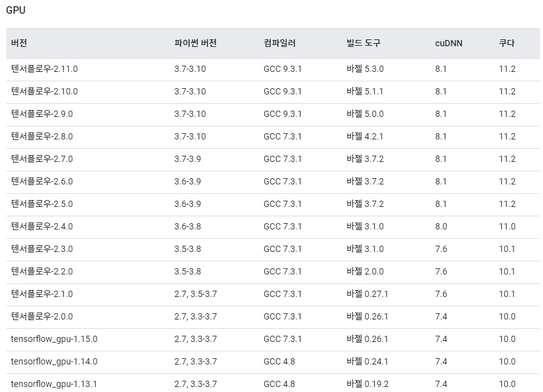Viewport: 543px width, 392px height.
Task: Click 3.6-3.9 in 텐서플로우-2.6.0 row
Action: coord(187,181)
